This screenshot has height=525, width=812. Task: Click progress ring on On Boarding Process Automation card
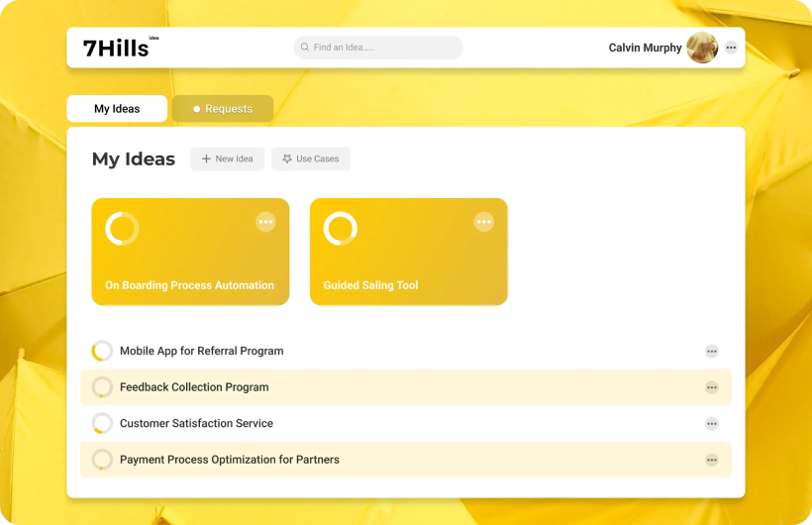(122, 229)
